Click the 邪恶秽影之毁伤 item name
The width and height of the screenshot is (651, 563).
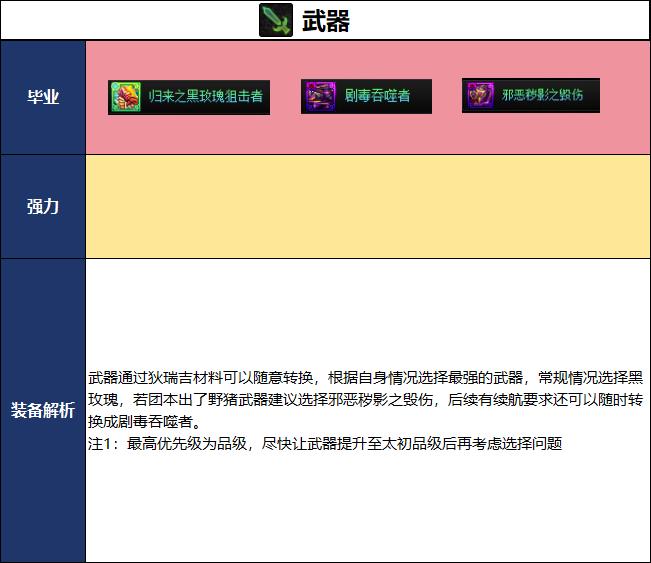542,95
